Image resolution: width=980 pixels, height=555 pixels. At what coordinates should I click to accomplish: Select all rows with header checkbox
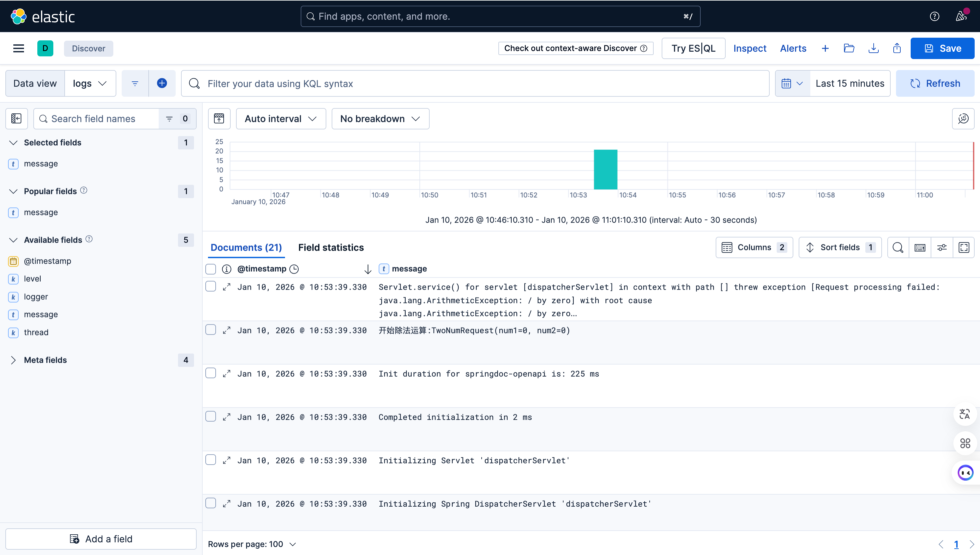coord(211,269)
